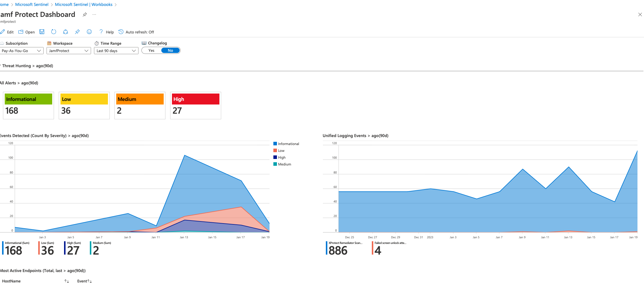
Task: Open Help from the toolbar
Action: (x=106, y=32)
